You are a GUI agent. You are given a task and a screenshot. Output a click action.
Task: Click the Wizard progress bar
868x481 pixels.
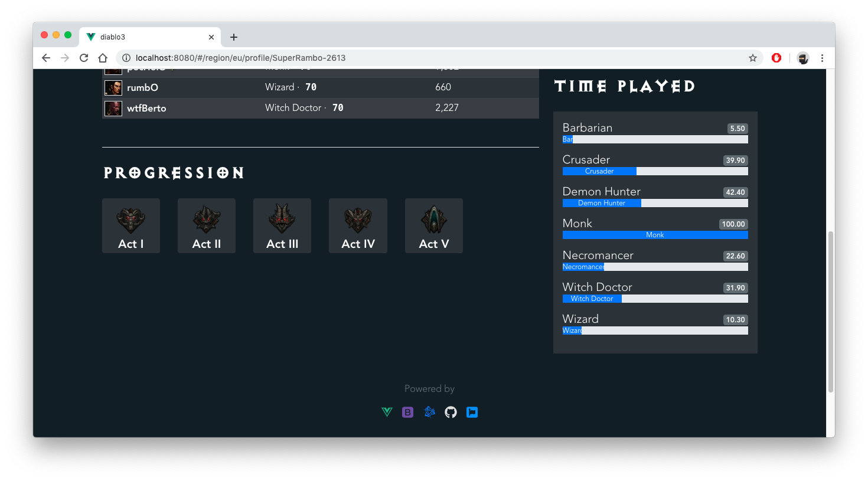[x=655, y=331]
